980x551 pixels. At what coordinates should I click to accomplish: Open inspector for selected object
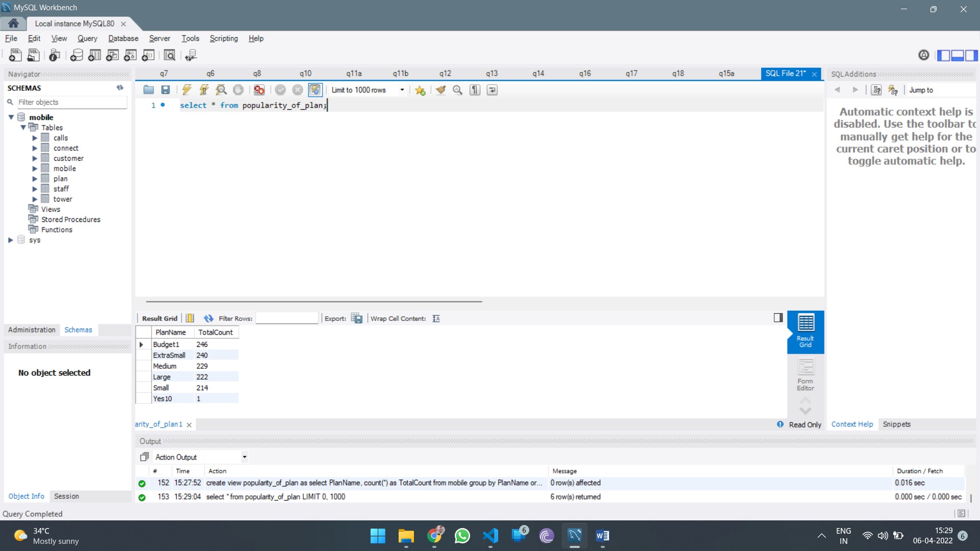point(55,55)
